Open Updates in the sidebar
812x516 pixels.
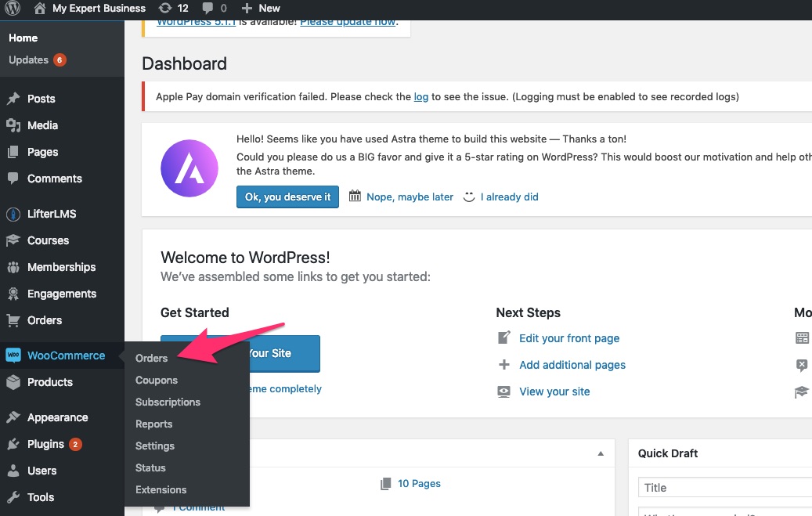coord(28,60)
